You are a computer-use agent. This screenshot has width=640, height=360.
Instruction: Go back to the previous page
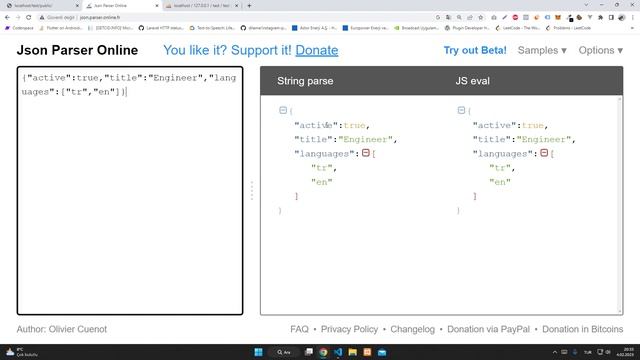[7, 18]
